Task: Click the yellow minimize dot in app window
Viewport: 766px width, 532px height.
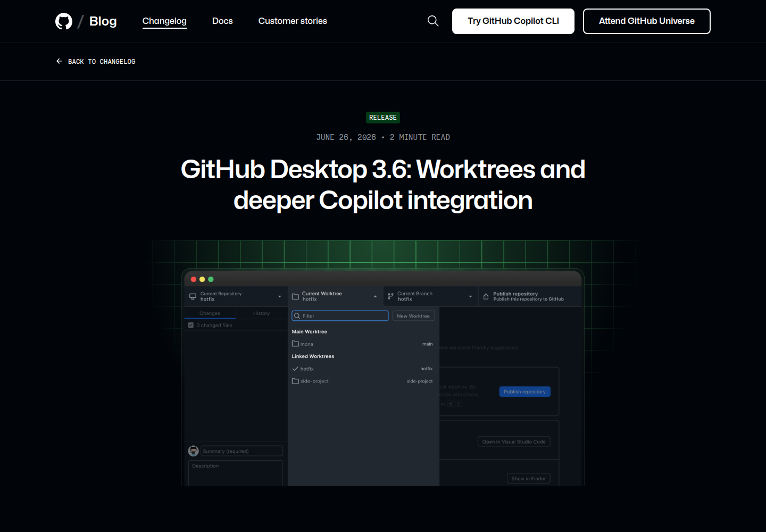Action: point(202,279)
